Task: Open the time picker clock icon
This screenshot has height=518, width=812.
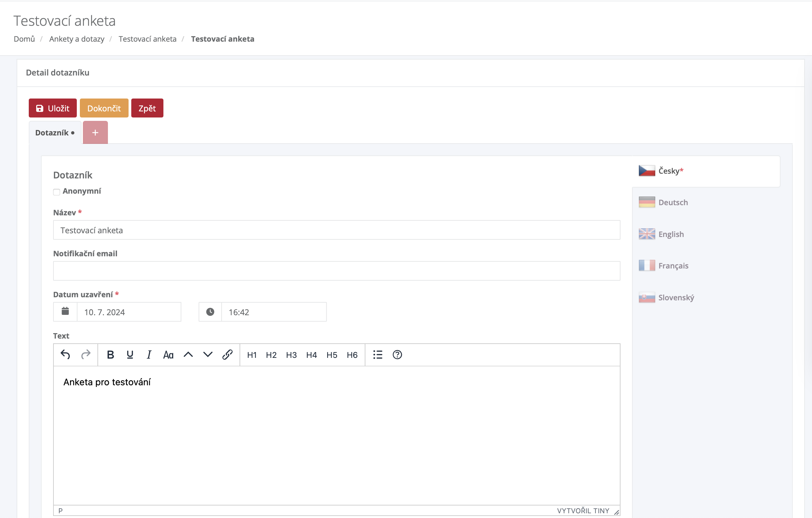Action: [x=210, y=311]
